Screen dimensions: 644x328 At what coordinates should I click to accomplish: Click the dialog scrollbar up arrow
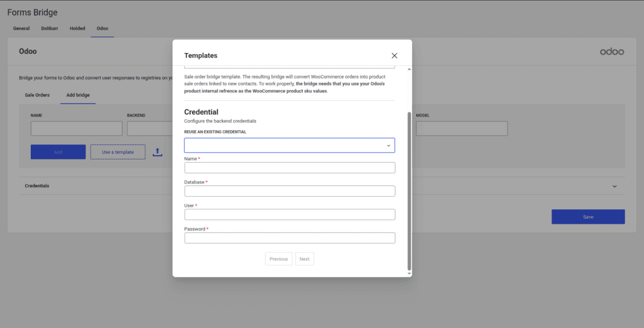[x=409, y=69]
